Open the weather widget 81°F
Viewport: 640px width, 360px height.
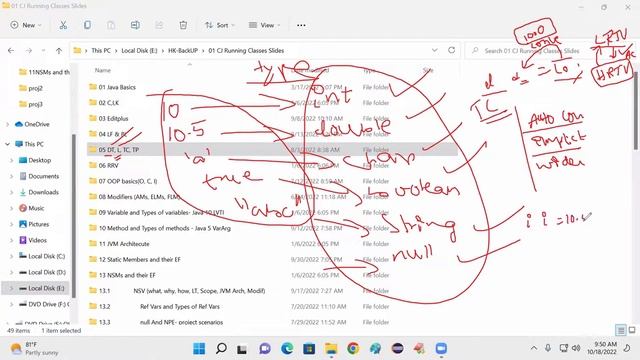click(x=35, y=349)
